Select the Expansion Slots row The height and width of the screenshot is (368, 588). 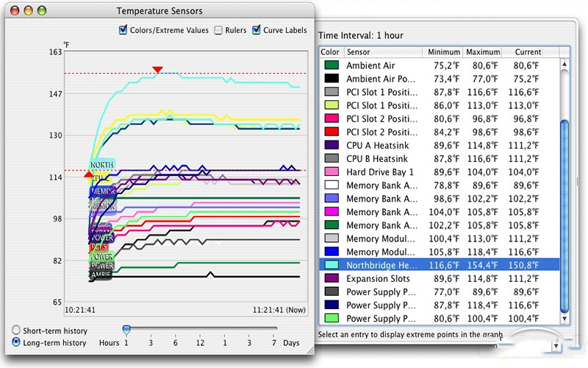coord(440,279)
